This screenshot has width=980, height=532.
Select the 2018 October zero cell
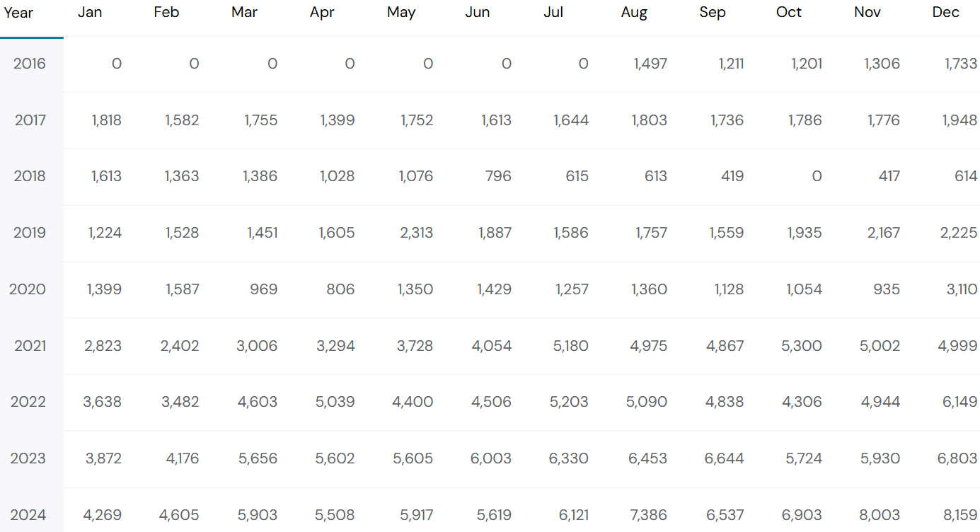pyautogui.click(x=817, y=176)
